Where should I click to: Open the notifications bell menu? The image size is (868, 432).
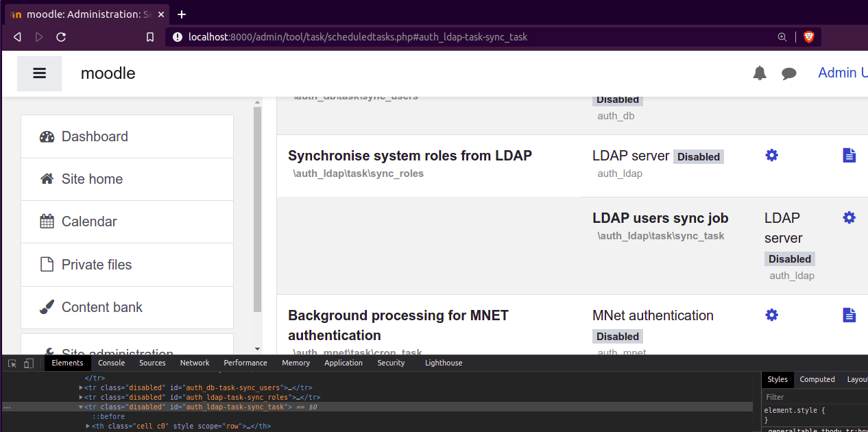pyautogui.click(x=760, y=73)
